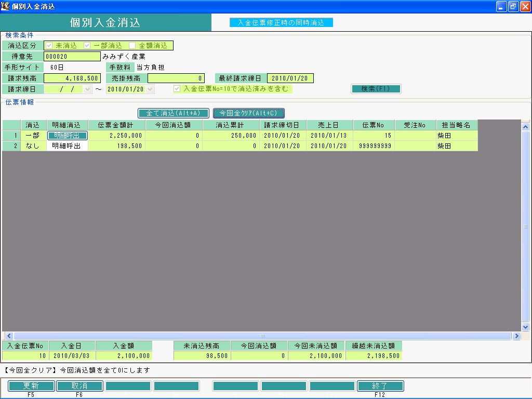Image resolution: width=532 pixels, height=399 pixels.
Task: Click the 得意先 code field 000020
Action: 72,56
